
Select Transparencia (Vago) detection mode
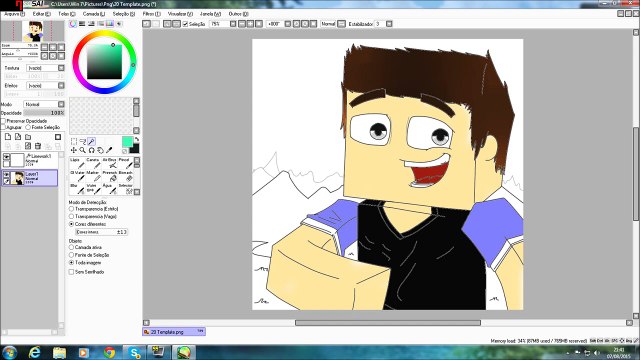click(71, 216)
